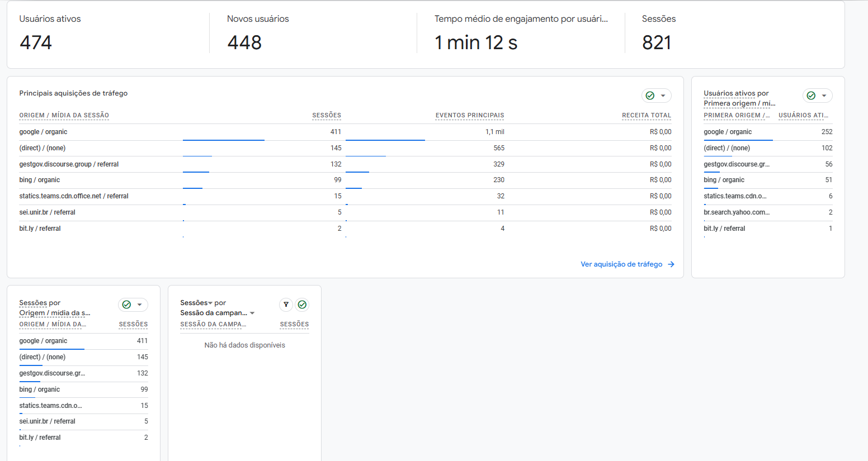
Task: Select the google / organic row link
Action: [44, 132]
